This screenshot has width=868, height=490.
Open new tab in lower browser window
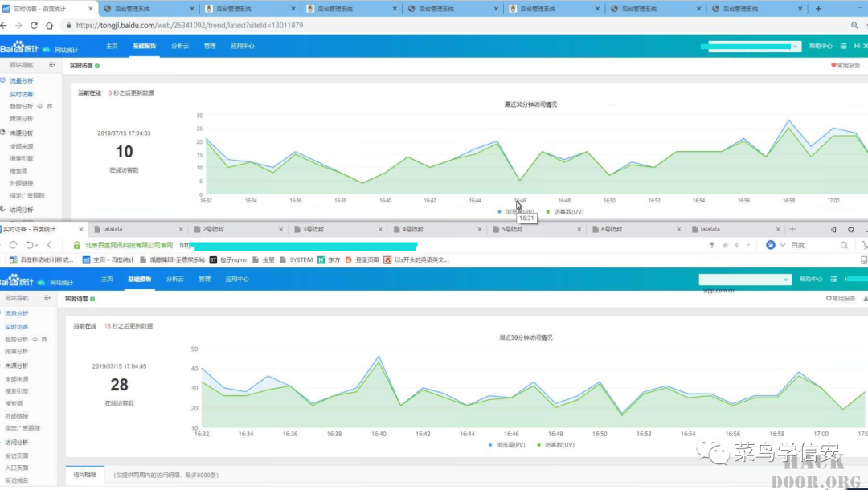(792, 229)
